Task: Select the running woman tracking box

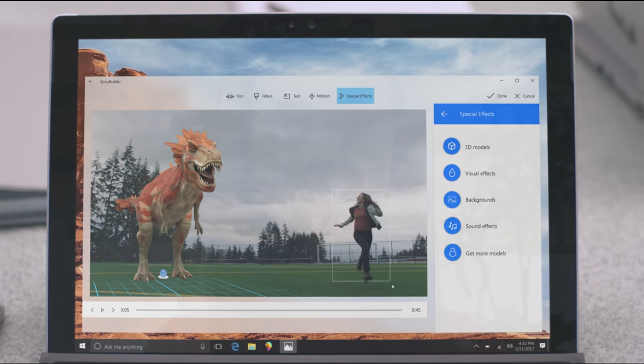Action: (361, 235)
